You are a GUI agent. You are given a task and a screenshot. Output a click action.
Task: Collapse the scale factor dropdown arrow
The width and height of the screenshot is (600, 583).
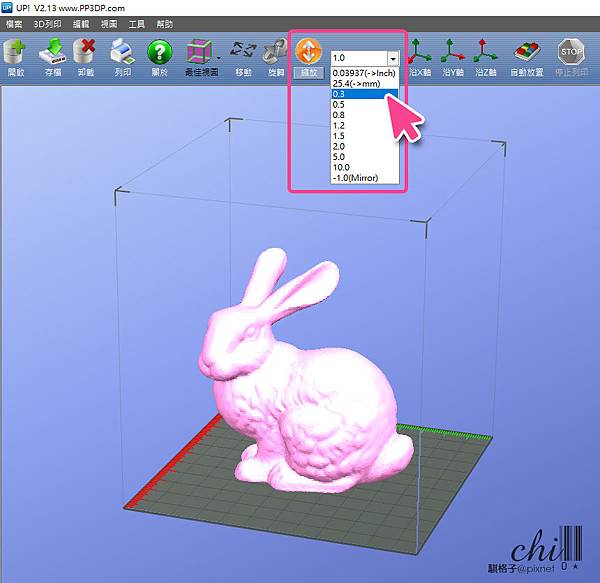(x=393, y=59)
